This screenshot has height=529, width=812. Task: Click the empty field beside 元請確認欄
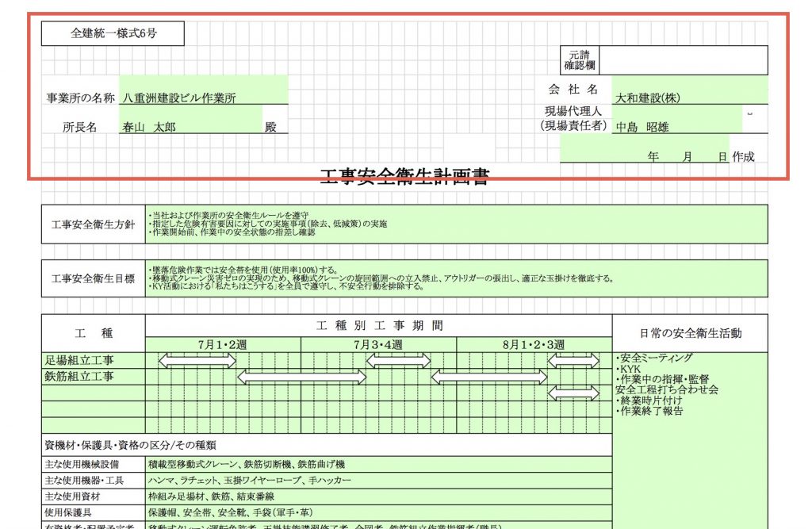click(x=683, y=60)
